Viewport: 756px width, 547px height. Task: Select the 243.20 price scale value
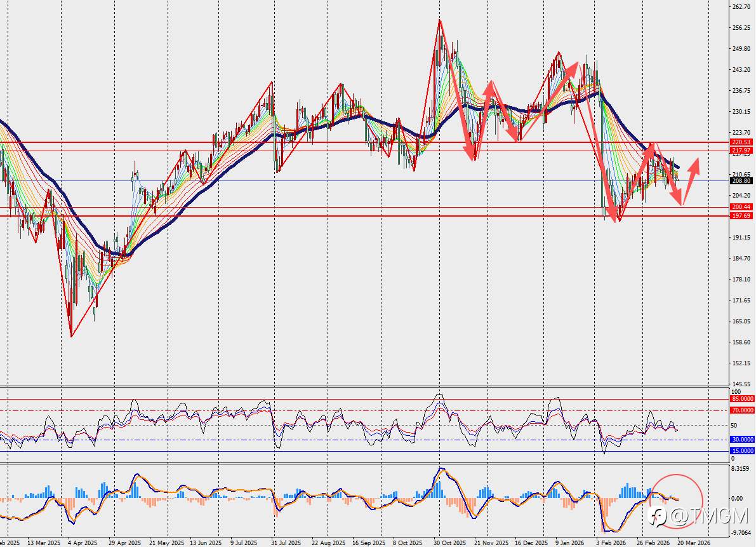coord(741,69)
